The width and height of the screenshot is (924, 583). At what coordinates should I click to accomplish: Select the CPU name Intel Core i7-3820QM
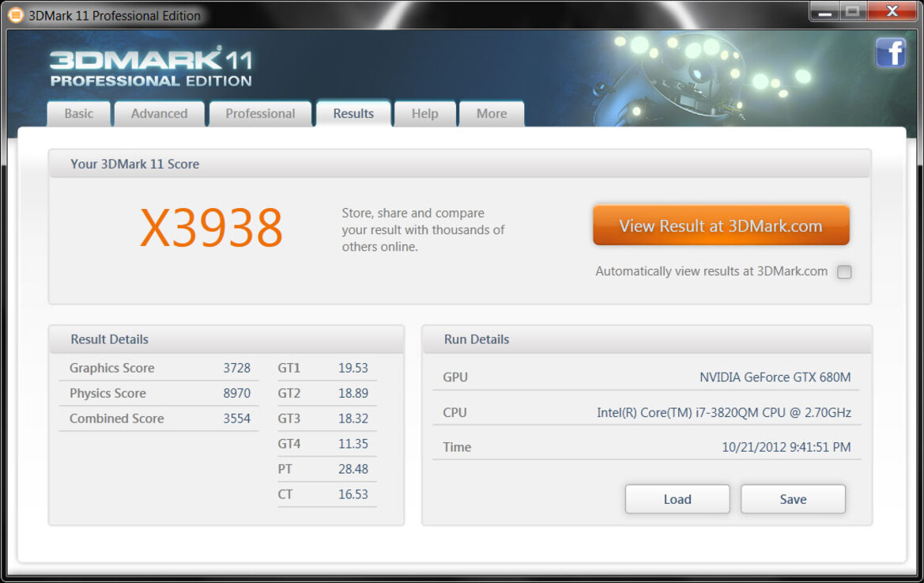724,413
